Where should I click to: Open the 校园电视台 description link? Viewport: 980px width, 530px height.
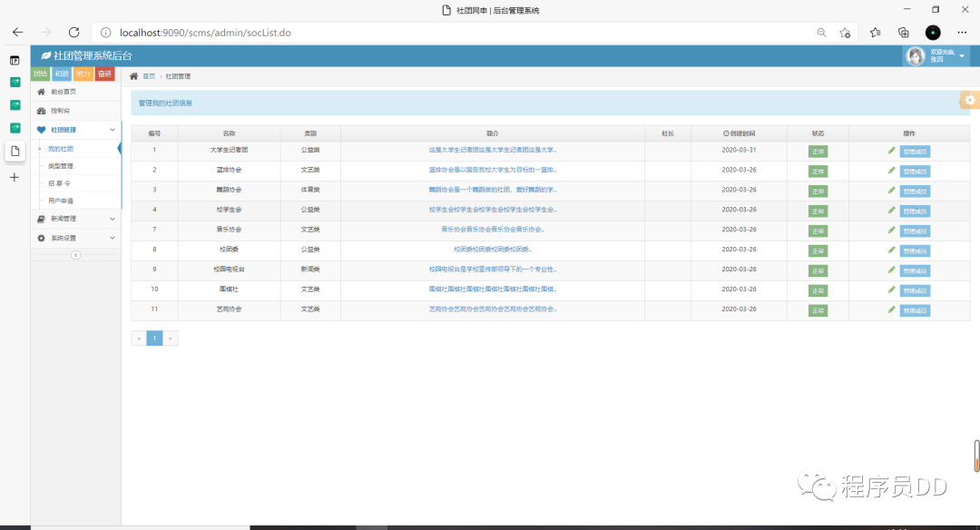click(493, 270)
